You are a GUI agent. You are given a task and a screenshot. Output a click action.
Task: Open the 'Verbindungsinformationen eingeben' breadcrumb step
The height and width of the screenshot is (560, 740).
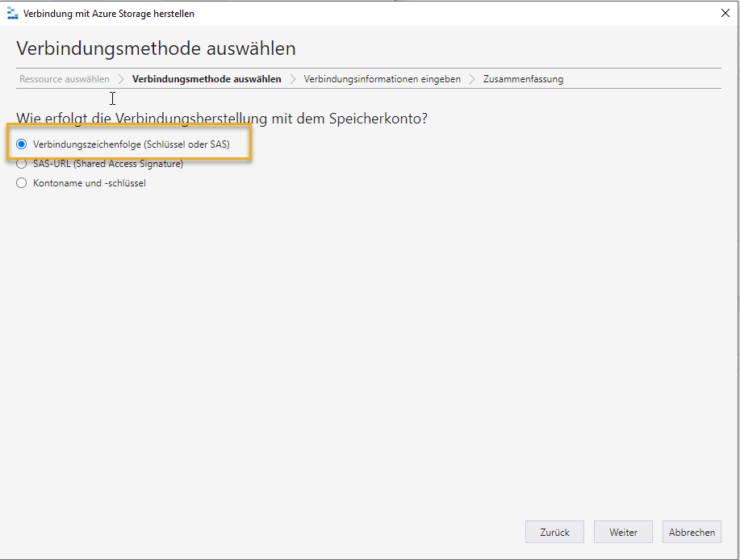pos(382,79)
